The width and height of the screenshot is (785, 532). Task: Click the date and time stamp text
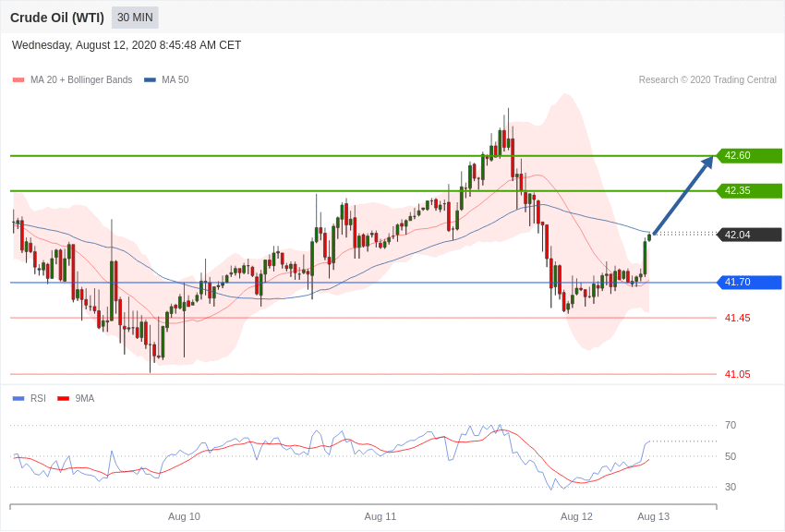(x=127, y=45)
